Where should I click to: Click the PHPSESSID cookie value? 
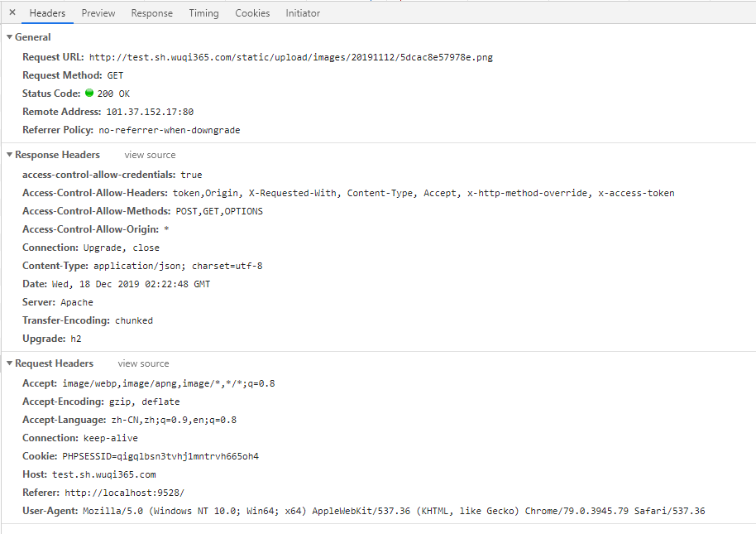pyautogui.click(x=160, y=455)
